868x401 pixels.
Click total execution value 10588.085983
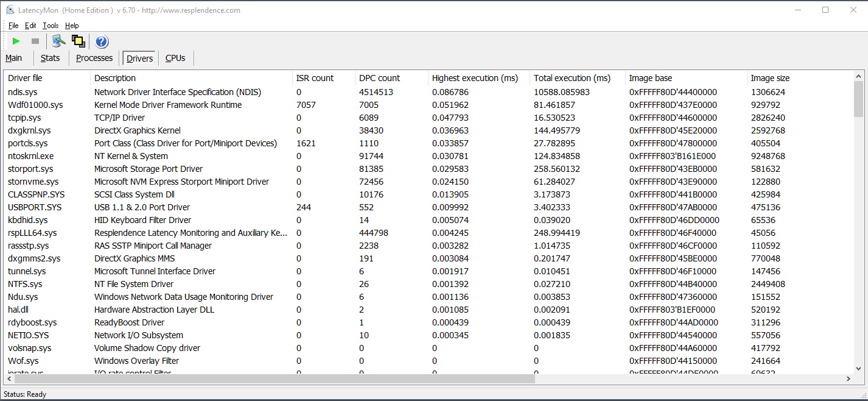(562, 92)
